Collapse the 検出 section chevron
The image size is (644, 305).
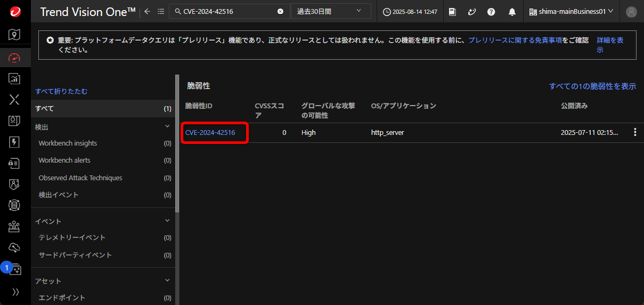tap(167, 126)
